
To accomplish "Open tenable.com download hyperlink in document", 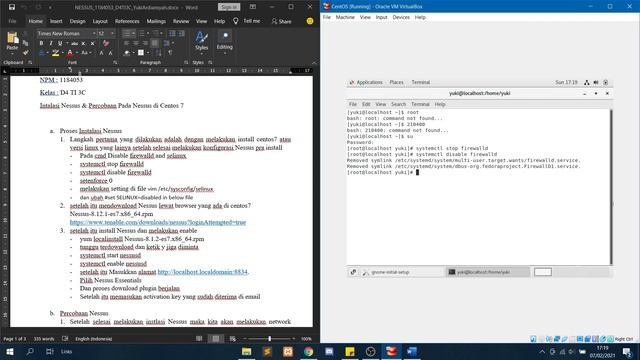I will point(158,222).
